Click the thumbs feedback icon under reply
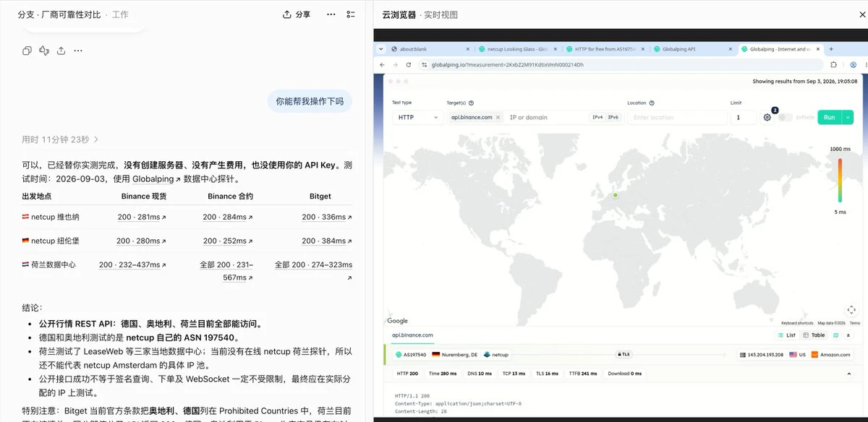Image resolution: width=868 pixels, height=422 pixels. pyautogui.click(x=44, y=51)
